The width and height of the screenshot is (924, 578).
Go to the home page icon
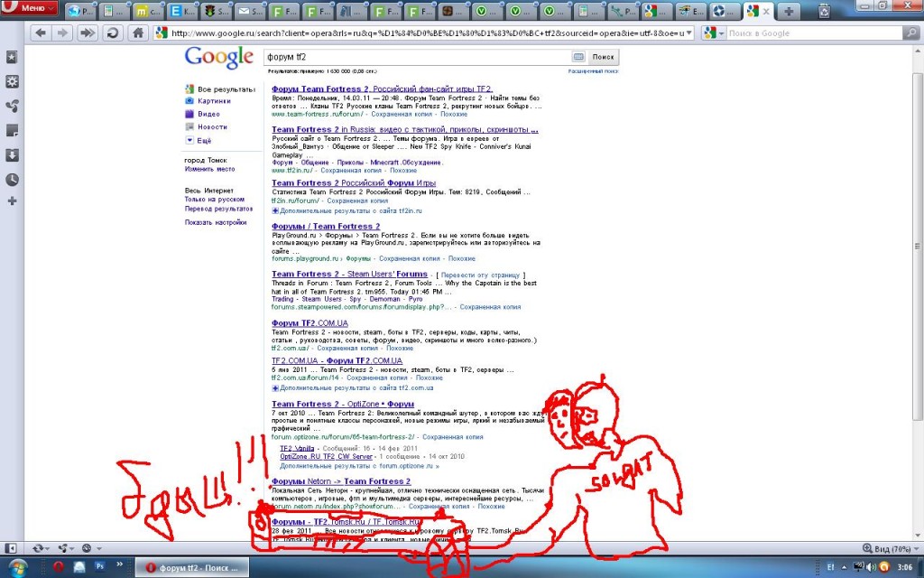(x=138, y=33)
